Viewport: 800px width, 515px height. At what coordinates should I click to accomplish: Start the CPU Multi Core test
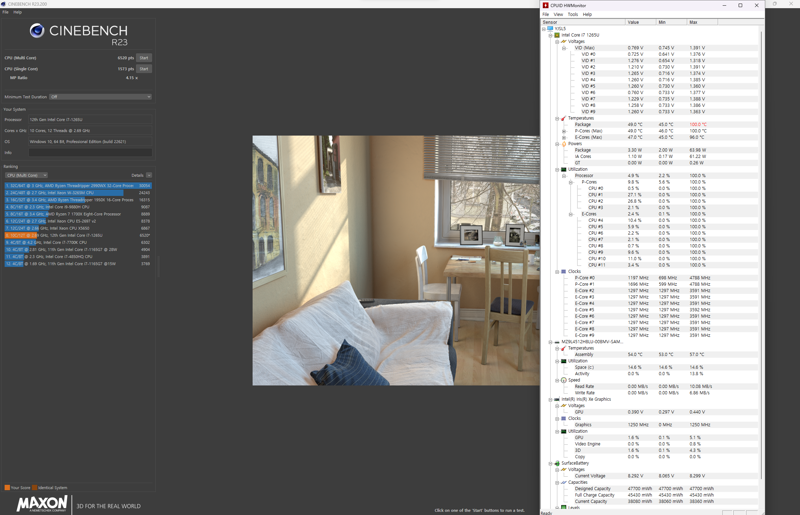pos(144,58)
